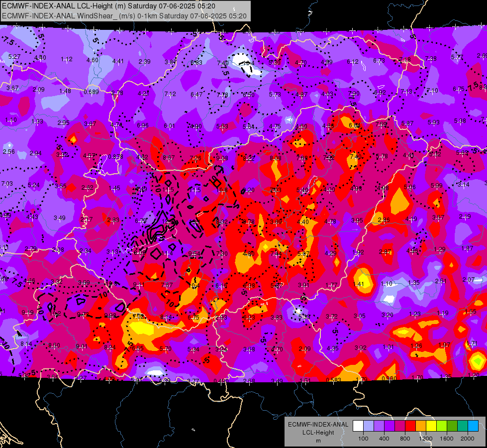Click the light lavender legend swatch
Image resolution: width=487 pixels, height=448 pixels.
coord(369,426)
